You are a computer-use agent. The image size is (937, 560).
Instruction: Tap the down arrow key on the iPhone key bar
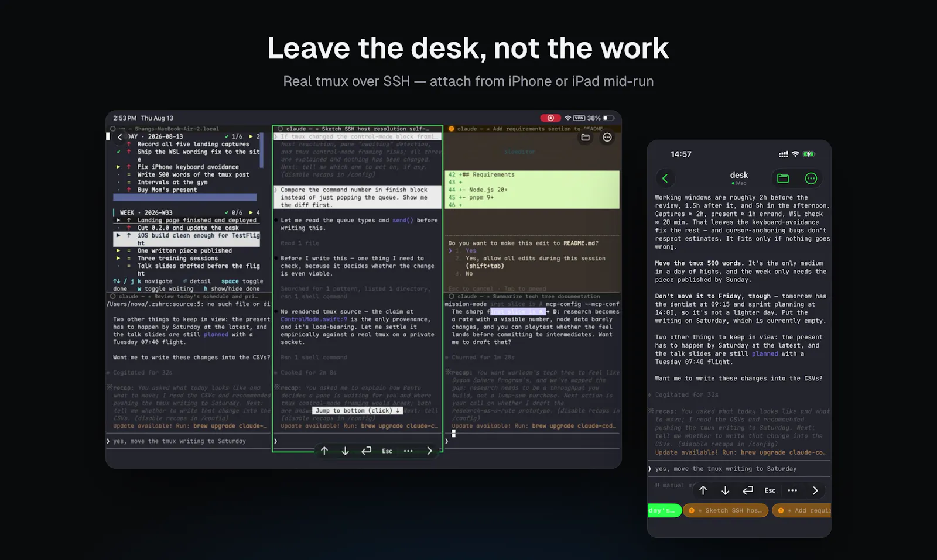(726, 490)
